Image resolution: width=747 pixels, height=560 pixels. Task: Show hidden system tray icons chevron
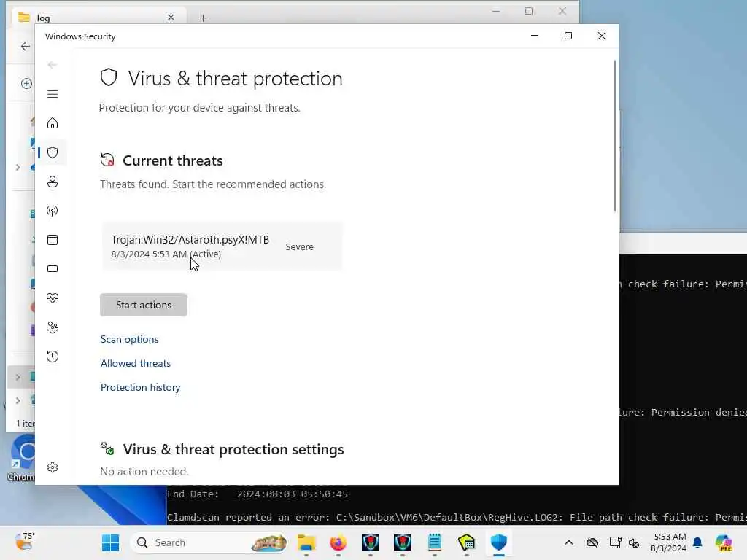pyautogui.click(x=569, y=542)
